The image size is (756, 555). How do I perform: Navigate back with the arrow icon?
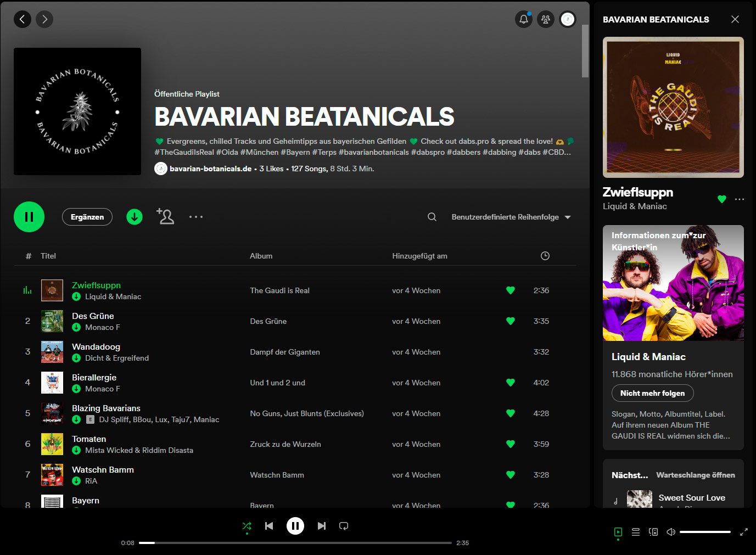click(22, 19)
